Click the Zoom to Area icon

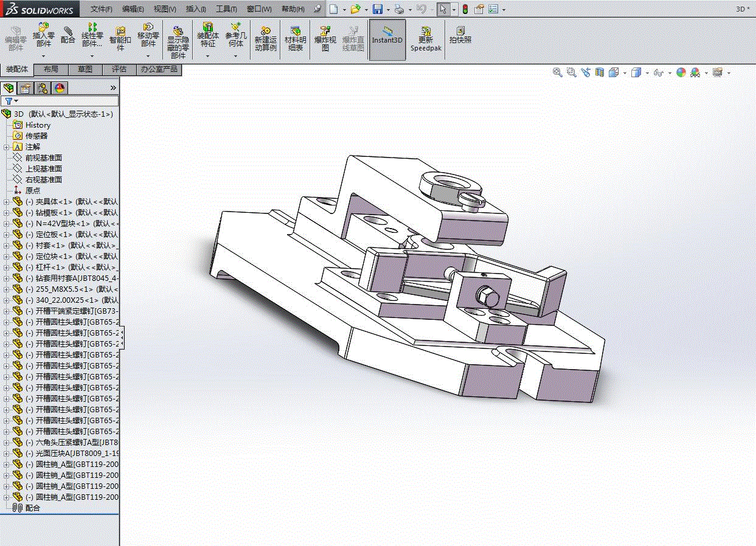[x=571, y=72]
